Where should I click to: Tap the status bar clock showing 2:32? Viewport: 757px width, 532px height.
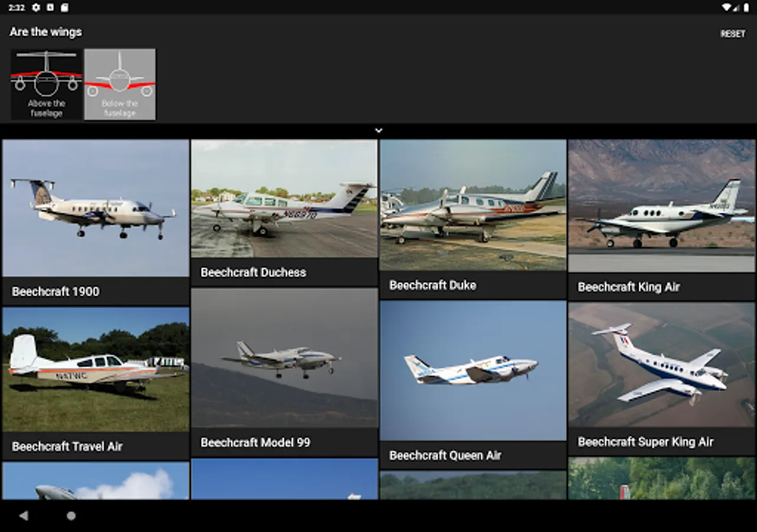(x=17, y=8)
